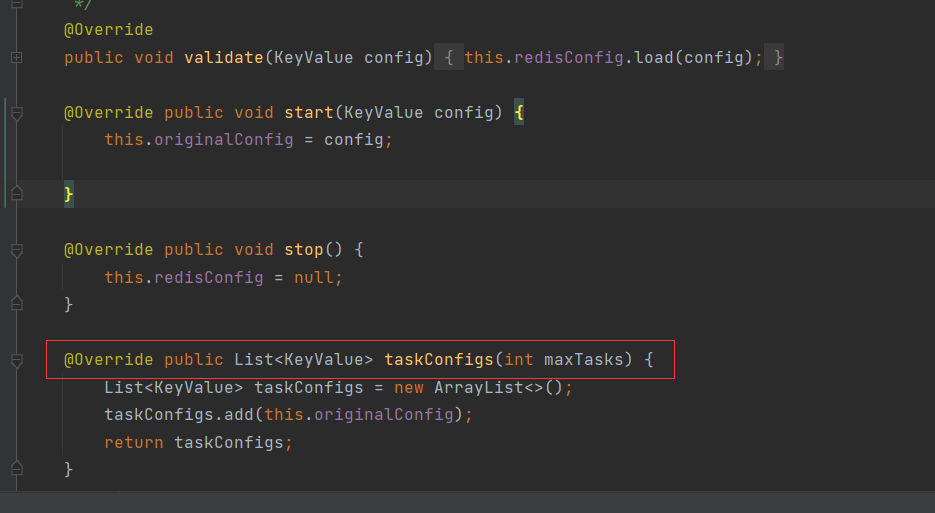Screen dimensions: 935x513
Task: Expand the folded validate method gutter marker
Action: point(17,58)
